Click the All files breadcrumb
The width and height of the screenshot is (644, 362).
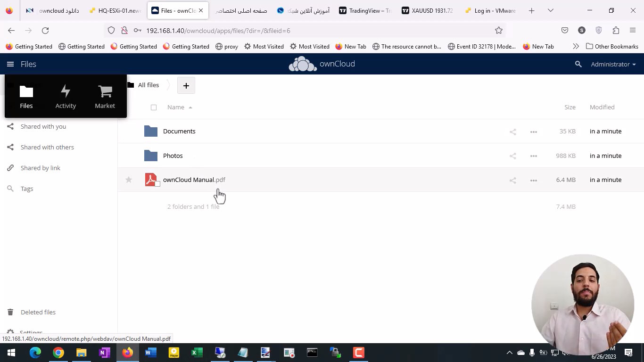(148, 85)
